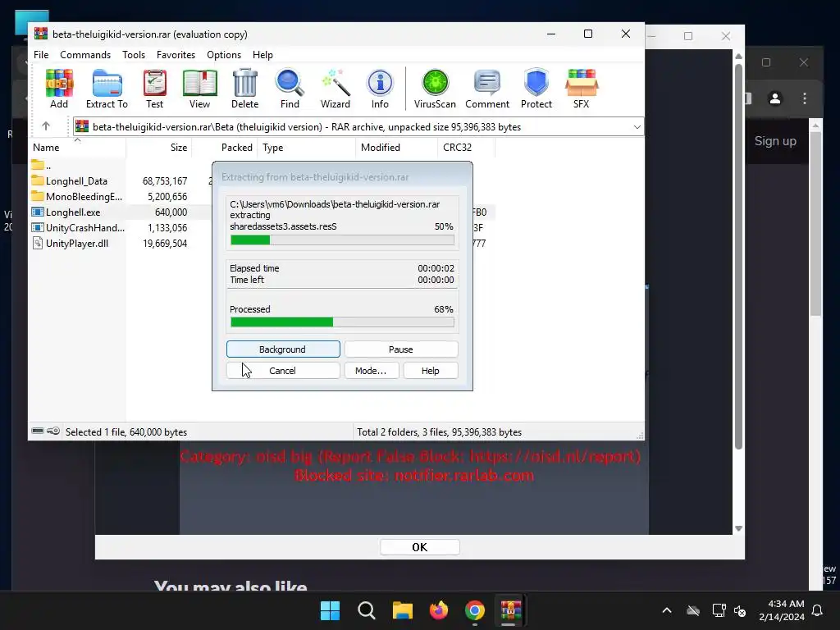Image resolution: width=840 pixels, height=630 pixels.
Task: Open the Find magnifier tool
Action: point(290,89)
